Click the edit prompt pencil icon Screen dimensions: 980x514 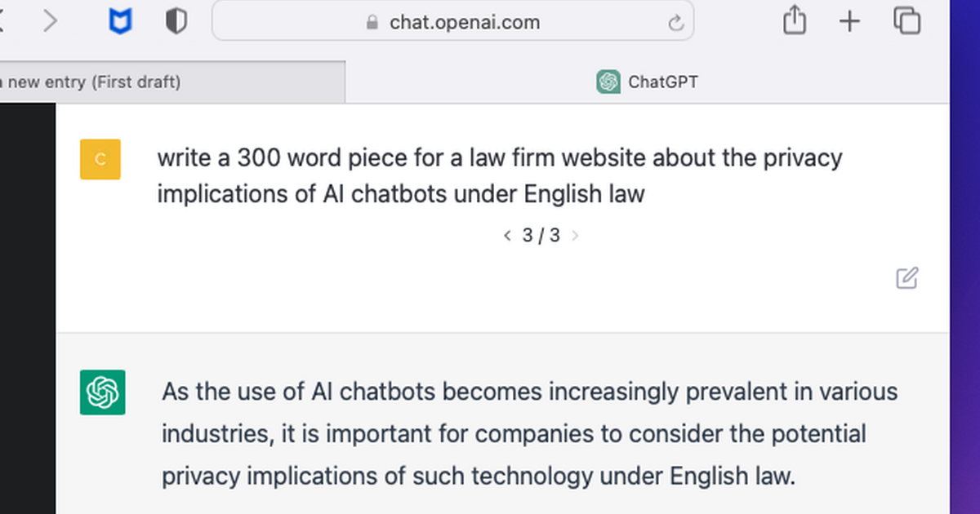point(907,278)
